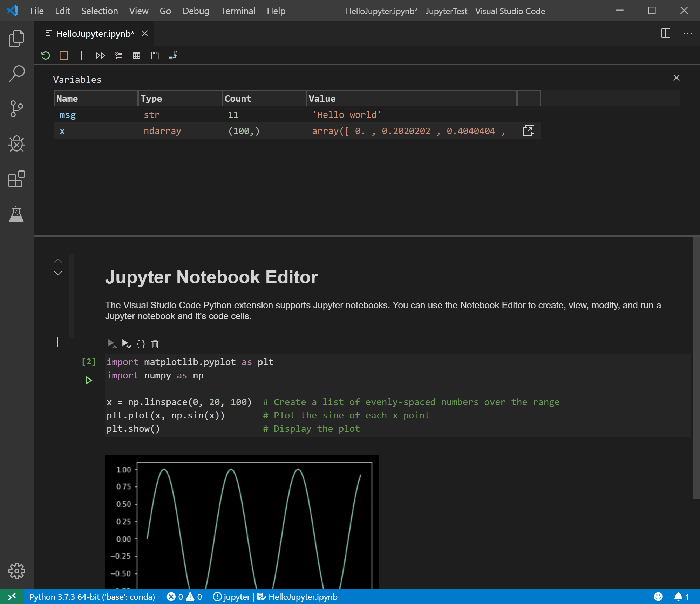Open the Debug menu
This screenshot has width=700, height=604.
click(x=196, y=11)
